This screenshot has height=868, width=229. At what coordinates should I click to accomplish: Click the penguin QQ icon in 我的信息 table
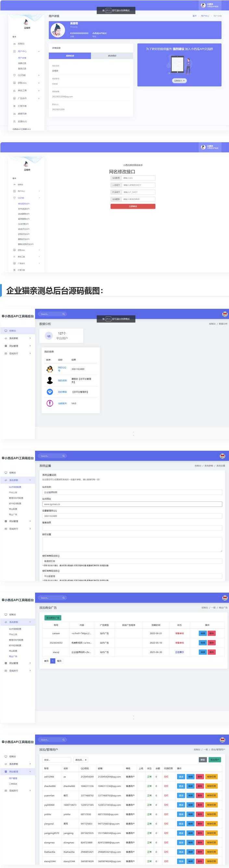(50, 369)
